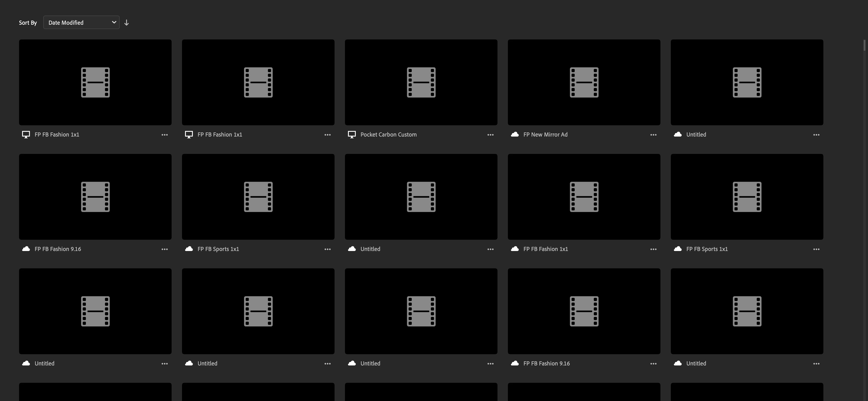
Task: Open the Sort By Date Modified dropdown
Action: (x=81, y=22)
